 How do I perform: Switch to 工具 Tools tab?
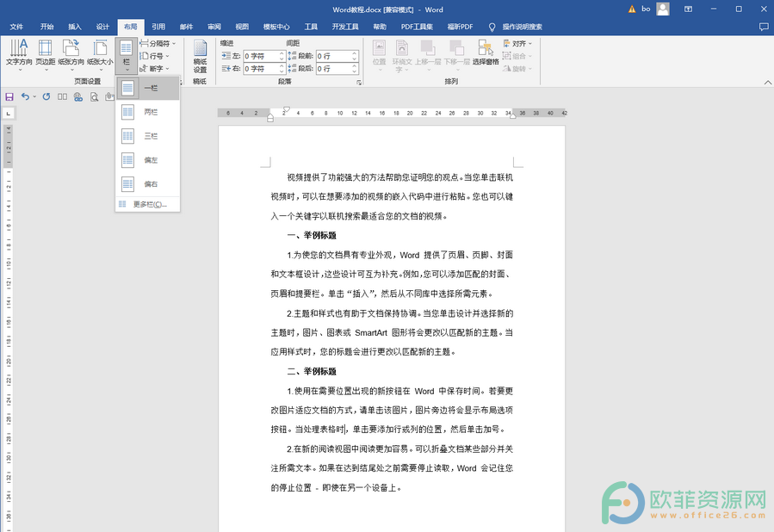pyautogui.click(x=311, y=27)
